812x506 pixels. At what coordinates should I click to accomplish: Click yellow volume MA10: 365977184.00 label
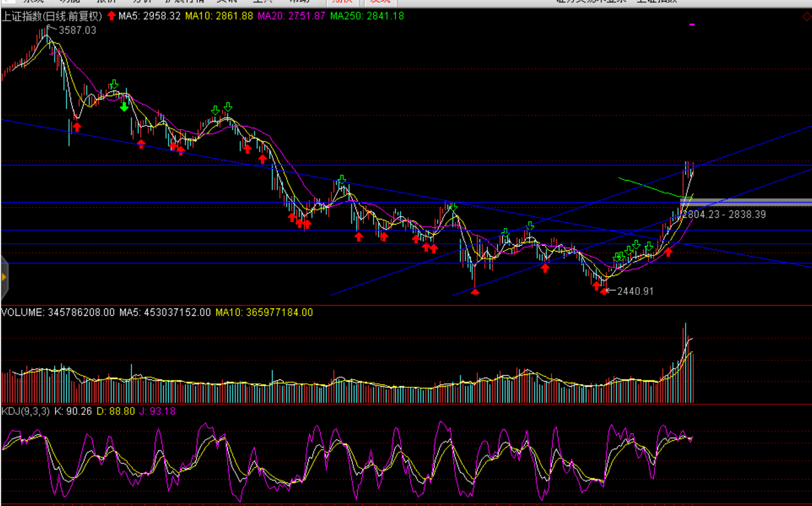click(x=264, y=312)
